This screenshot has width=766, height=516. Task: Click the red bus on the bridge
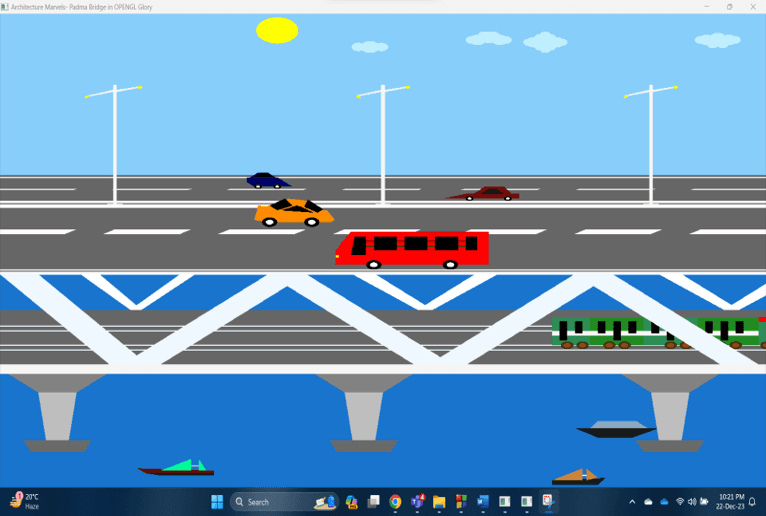pos(412,248)
